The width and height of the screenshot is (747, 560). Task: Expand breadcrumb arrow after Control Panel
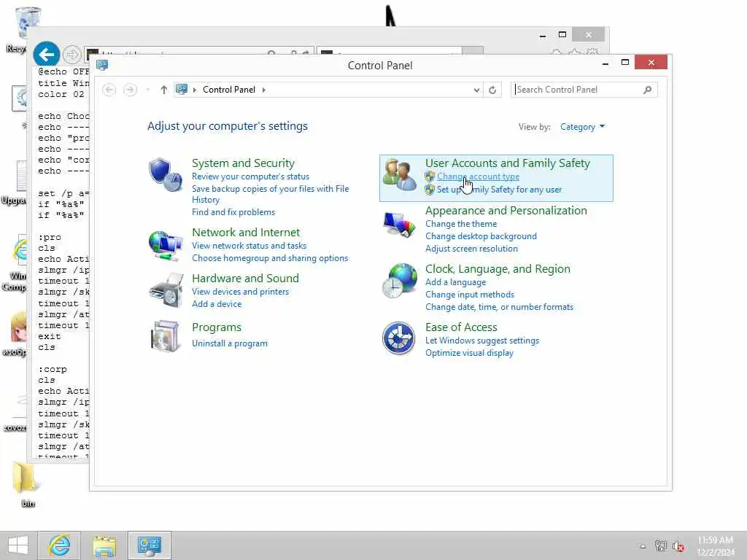pos(264,90)
